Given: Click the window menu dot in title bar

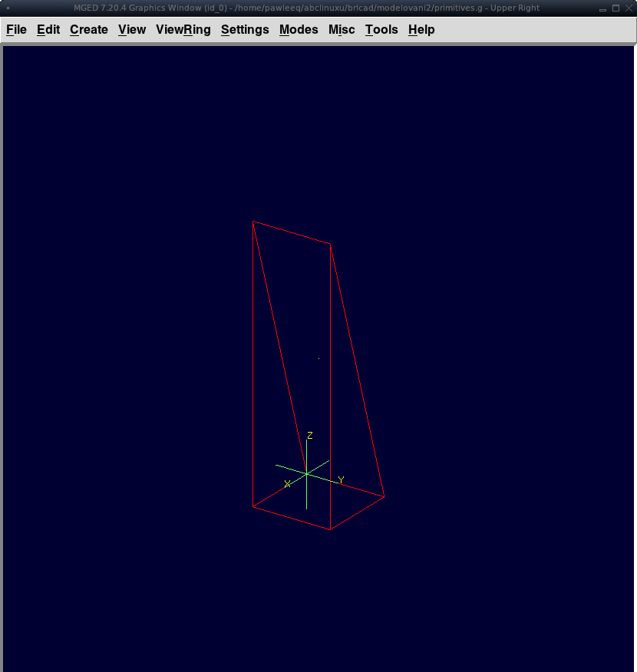Looking at the screenshot, I should [8, 8].
